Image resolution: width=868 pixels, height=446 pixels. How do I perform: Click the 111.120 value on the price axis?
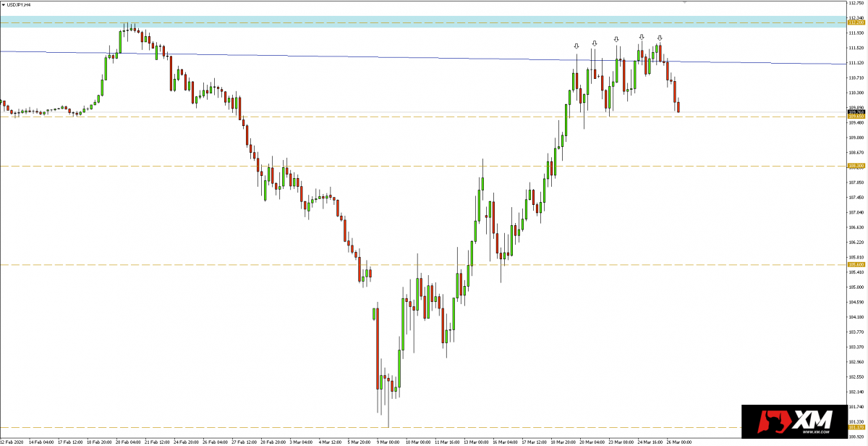point(857,63)
